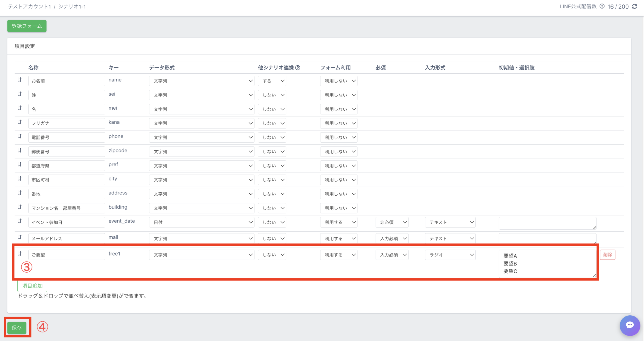Click the sort handle for 電話番号 row
The width and height of the screenshot is (644, 341).
click(20, 136)
